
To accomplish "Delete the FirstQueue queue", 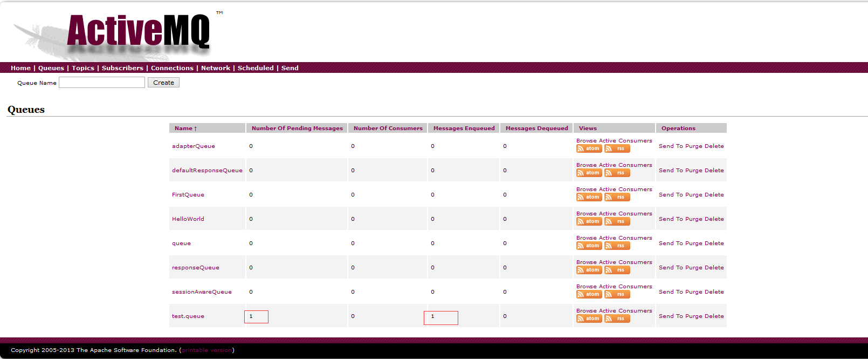I will [x=714, y=195].
